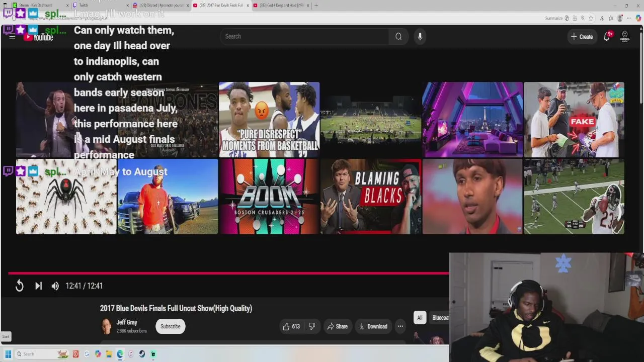The height and width of the screenshot is (362, 644).
Task: Open the spider and ants thumbnail
Action: [66, 197]
